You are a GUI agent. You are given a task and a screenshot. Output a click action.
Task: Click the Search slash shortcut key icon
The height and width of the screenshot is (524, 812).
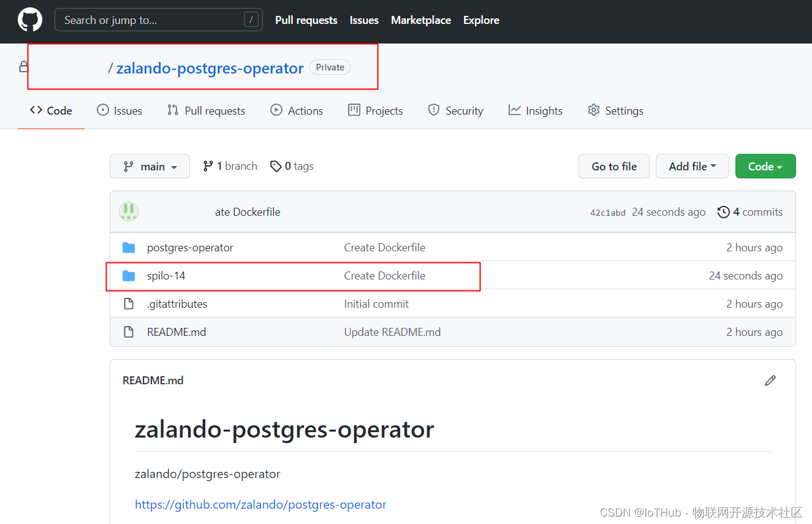(x=251, y=20)
